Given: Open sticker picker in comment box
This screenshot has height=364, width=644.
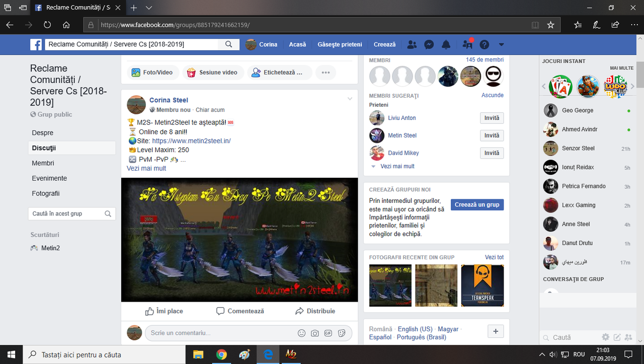Looking at the screenshot, I should coord(342,333).
